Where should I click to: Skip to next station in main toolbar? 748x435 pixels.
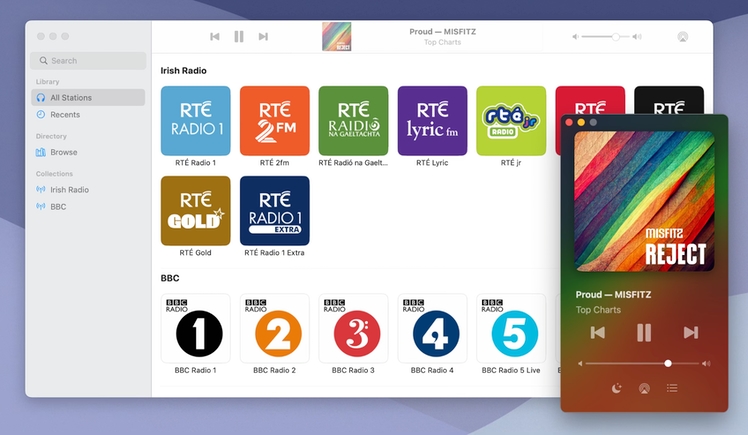263,37
